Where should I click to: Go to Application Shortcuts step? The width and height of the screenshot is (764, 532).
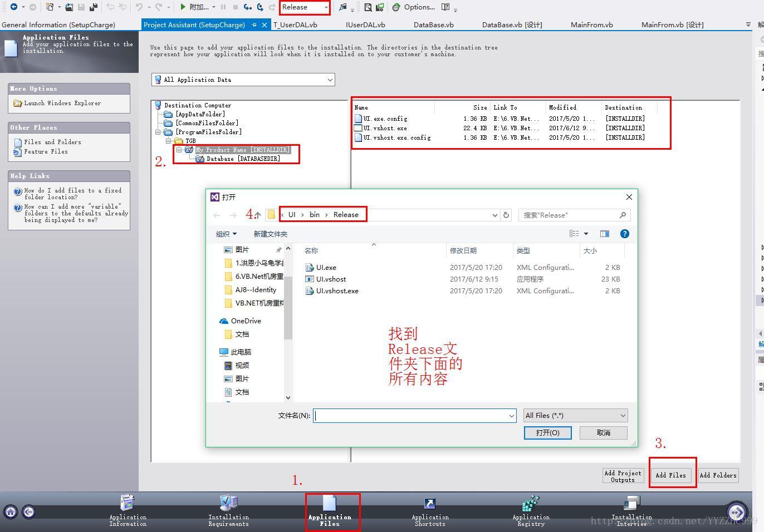tap(430, 510)
